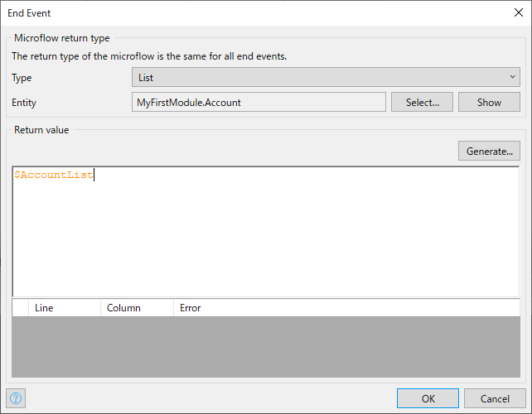Click the Entity field MyFirstModule.Account
The height and width of the screenshot is (414, 532).
(259, 102)
